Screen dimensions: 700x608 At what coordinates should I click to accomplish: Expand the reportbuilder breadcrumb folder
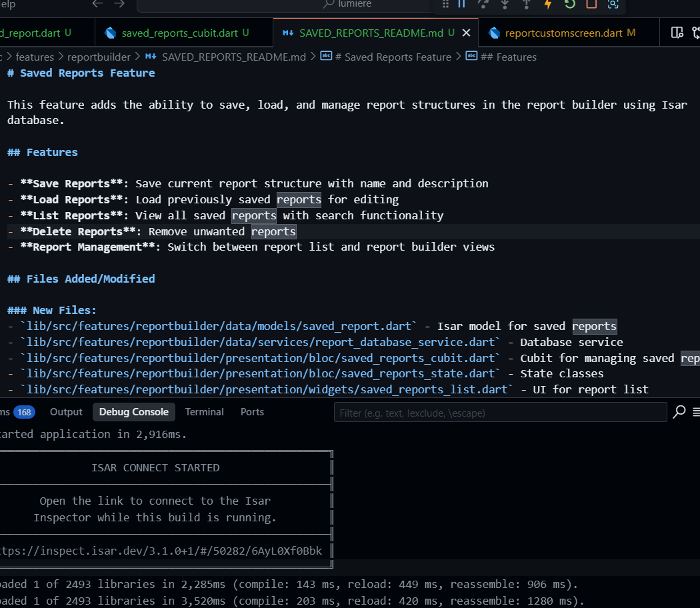(99, 57)
